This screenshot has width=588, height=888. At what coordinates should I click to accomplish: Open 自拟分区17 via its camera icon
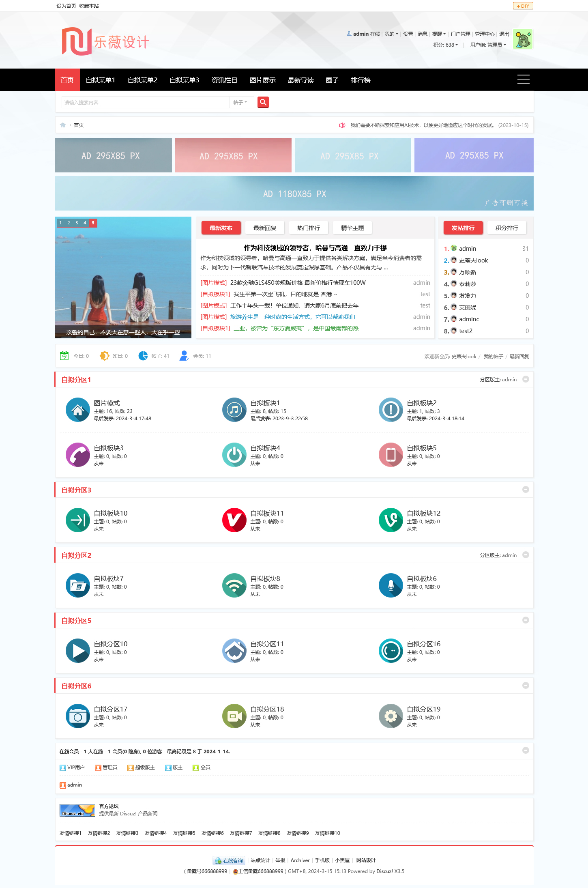point(78,716)
